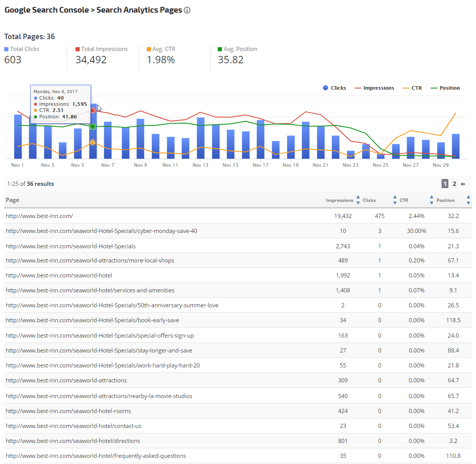The height and width of the screenshot is (464, 476).
Task: Open the cyber-monday-save-40 page link
Action: click(x=102, y=231)
